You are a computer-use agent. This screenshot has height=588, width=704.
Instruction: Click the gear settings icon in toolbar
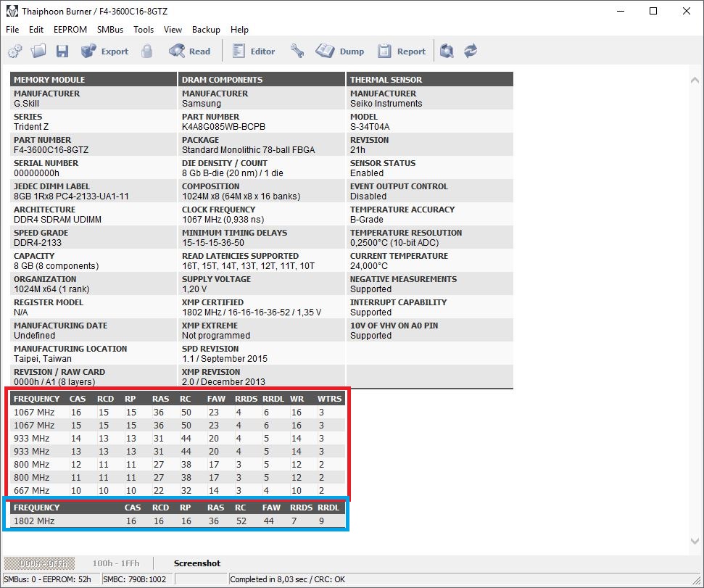coord(15,51)
